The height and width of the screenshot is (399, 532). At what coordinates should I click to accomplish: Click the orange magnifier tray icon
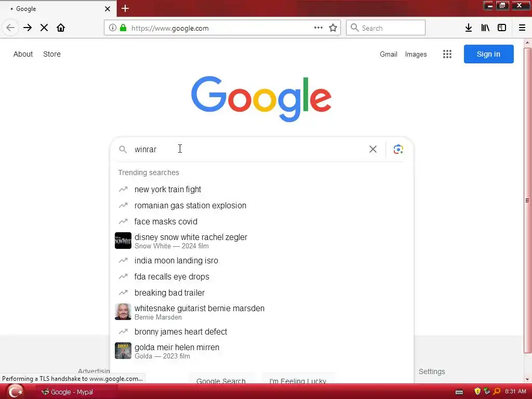pos(497,392)
